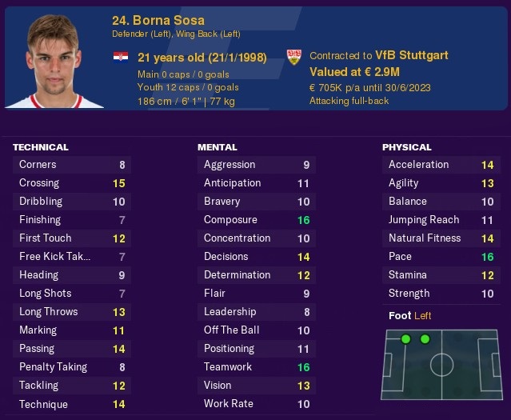Click the Valued at € 2.9M text

pos(354,72)
